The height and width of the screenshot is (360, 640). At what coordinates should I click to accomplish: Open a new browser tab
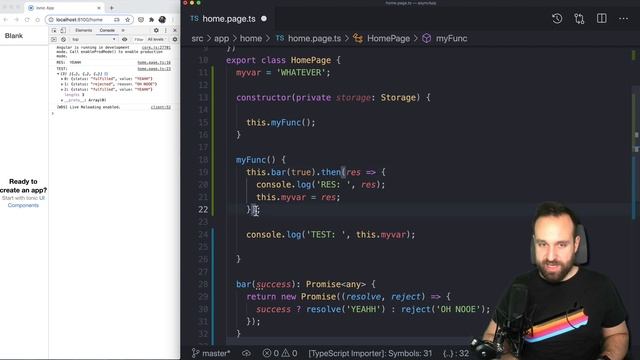111,8
